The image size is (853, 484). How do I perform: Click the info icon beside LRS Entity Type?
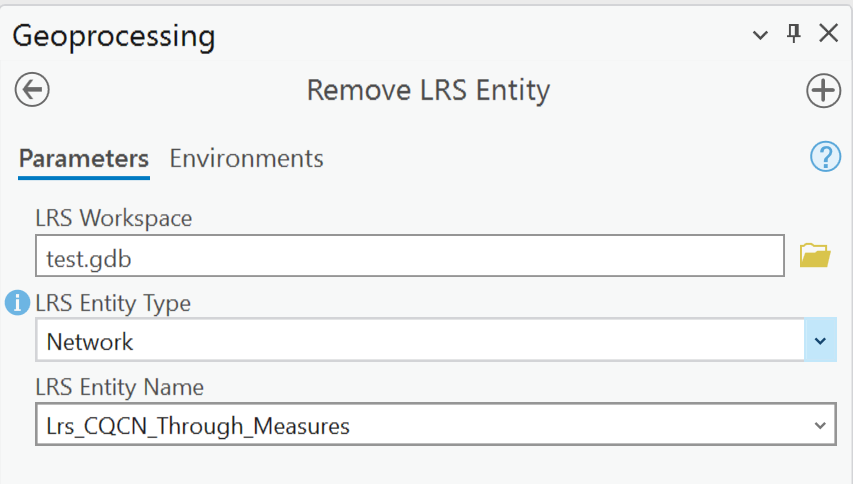17,302
